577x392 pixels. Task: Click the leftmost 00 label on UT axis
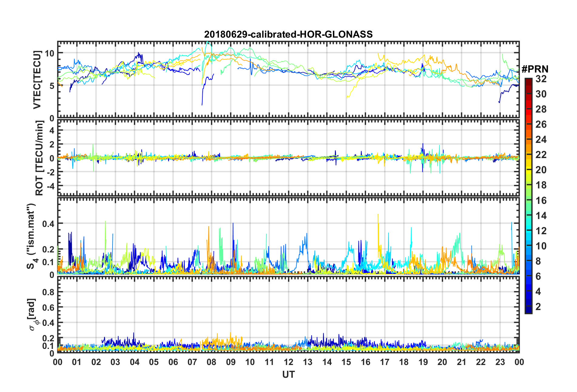58,362
